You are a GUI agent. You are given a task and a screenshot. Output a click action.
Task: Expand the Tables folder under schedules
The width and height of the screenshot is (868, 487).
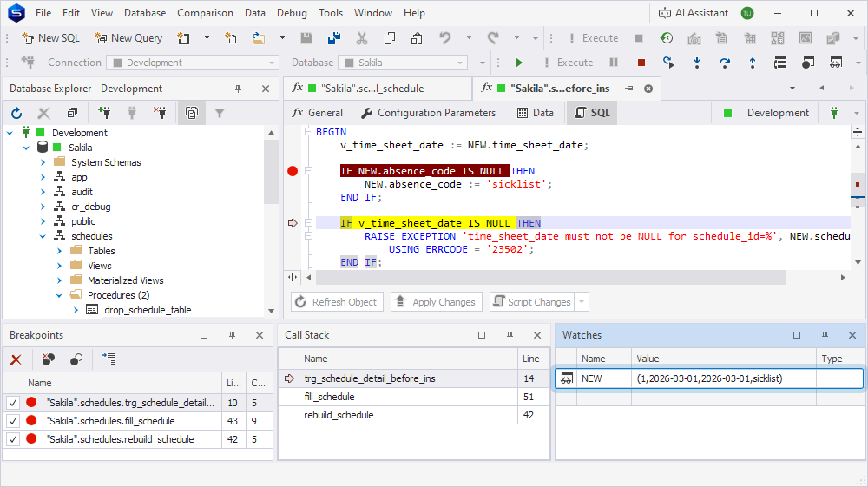coord(60,251)
